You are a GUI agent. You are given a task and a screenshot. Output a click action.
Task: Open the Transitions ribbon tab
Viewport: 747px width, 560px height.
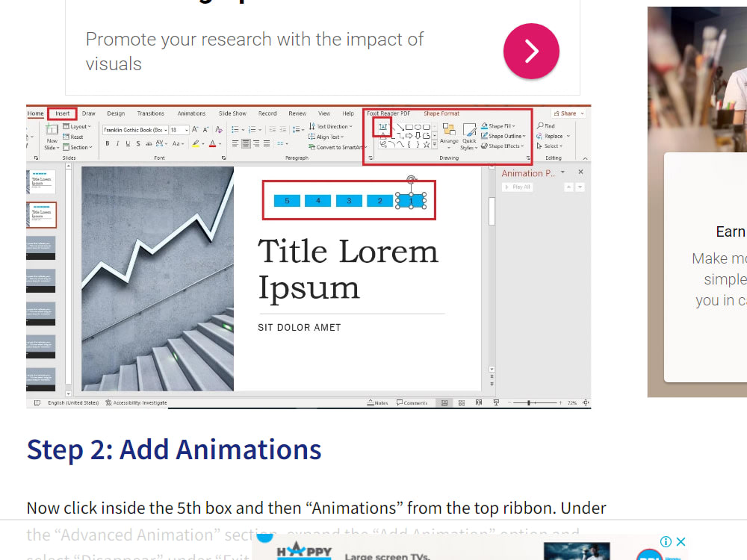151,113
